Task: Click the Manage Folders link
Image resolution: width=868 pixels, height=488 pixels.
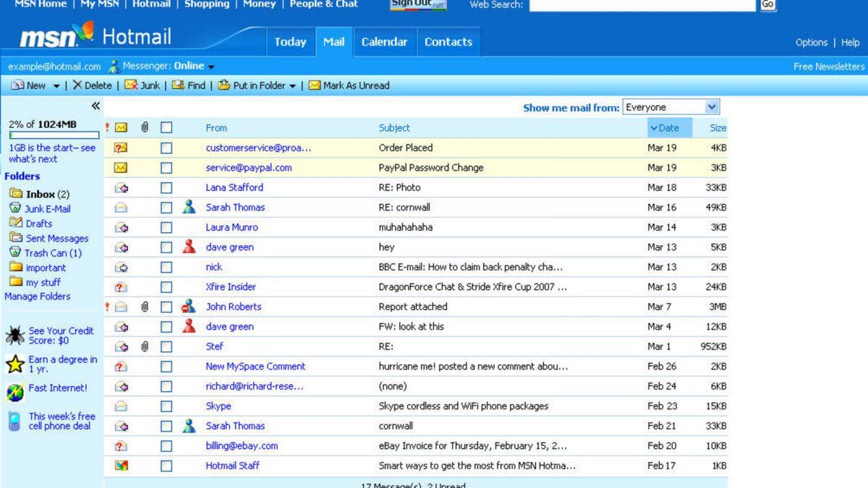Action: (x=38, y=296)
